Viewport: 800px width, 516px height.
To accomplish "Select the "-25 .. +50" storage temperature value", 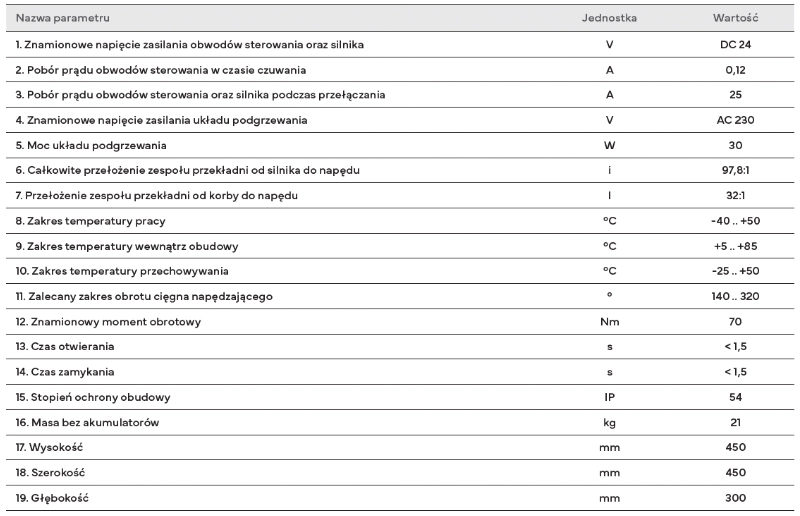I will [x=735, y=271].
